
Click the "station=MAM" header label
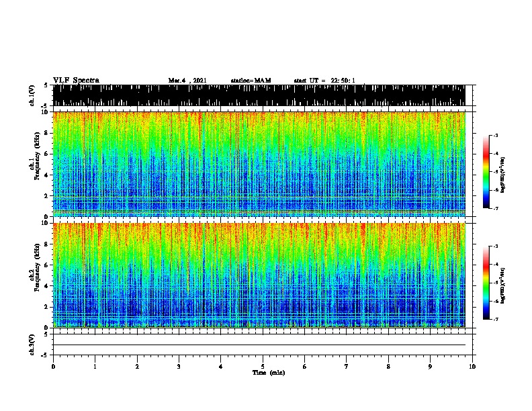(x=251, y=81)
